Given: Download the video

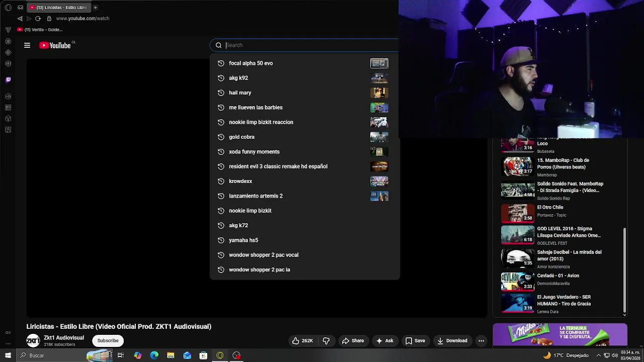Looking at the screenshot, I should click(x=452, y=341).
